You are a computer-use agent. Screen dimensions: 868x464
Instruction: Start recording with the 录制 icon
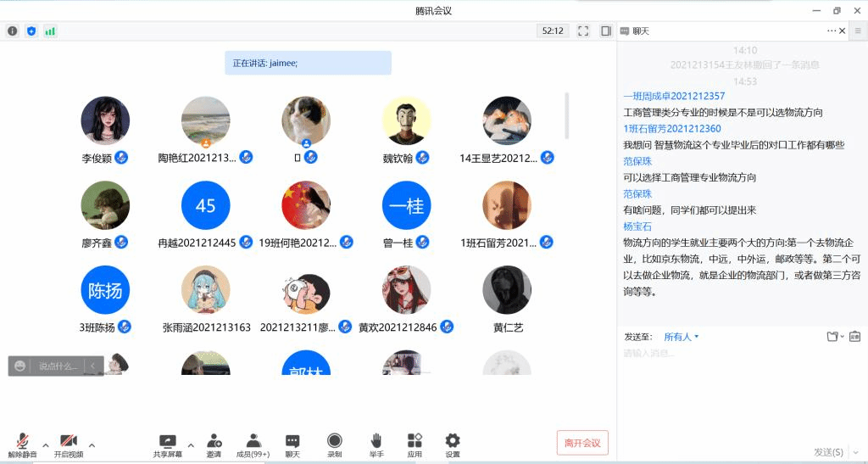[335, 441]
